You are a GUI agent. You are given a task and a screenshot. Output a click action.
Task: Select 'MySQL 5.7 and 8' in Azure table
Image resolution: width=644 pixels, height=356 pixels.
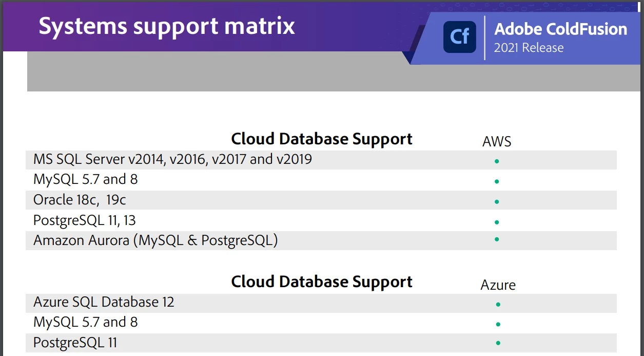pos(321,323)
